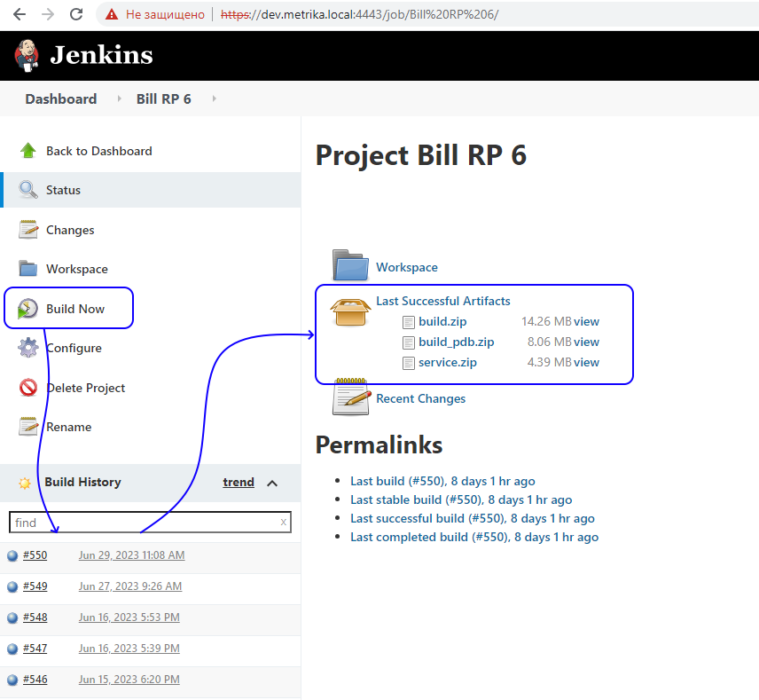759x700 pixels.
Task: Open the Recent Changes link
Action: [420, 398]
